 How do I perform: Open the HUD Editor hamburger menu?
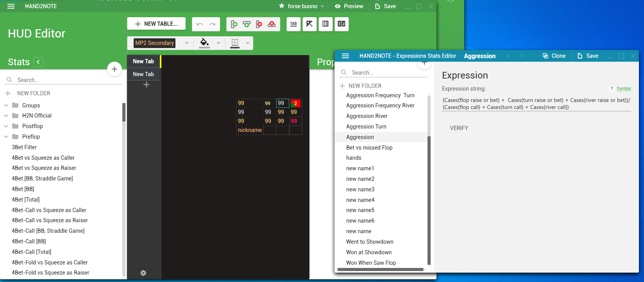11,6
